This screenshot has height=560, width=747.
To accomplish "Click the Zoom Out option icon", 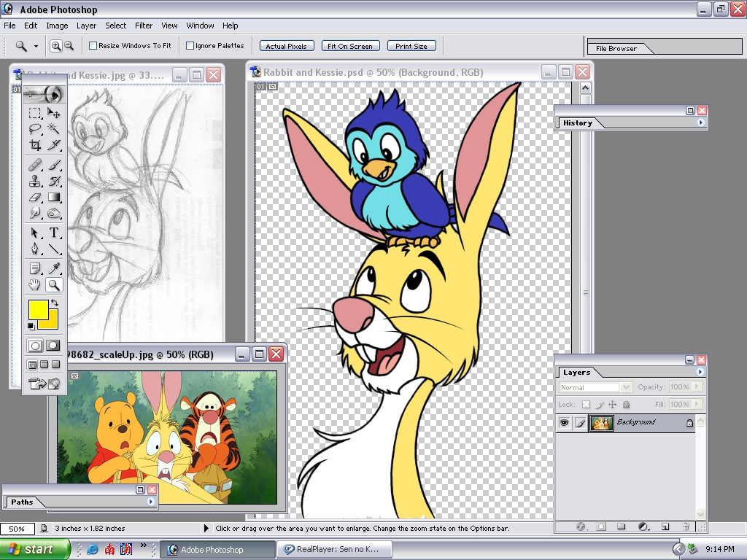I will coord(69,46).
